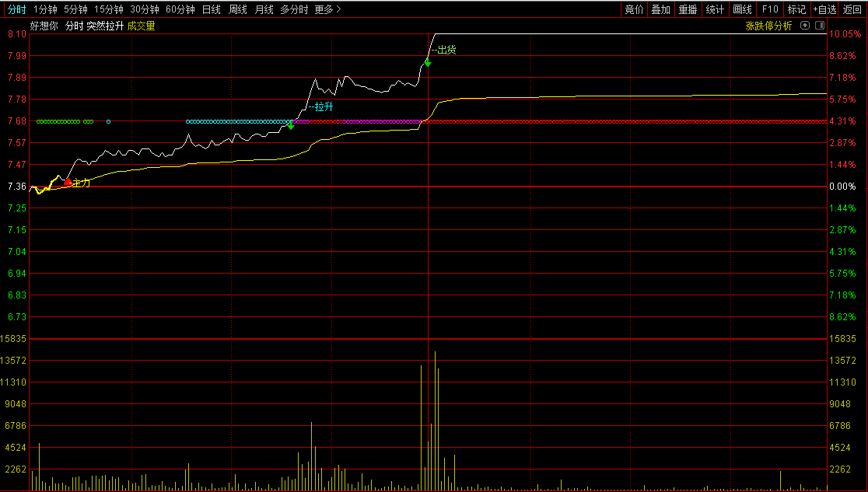Switch to the 60分钟 chart period
This screenshot has width=868, height=492.
click(x=180, y=9)
